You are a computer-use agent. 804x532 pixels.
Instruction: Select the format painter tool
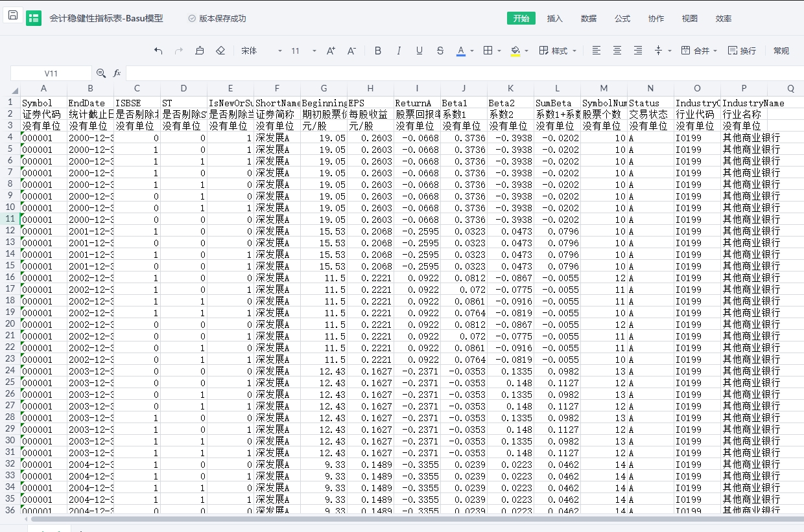[x=200, y=51]
